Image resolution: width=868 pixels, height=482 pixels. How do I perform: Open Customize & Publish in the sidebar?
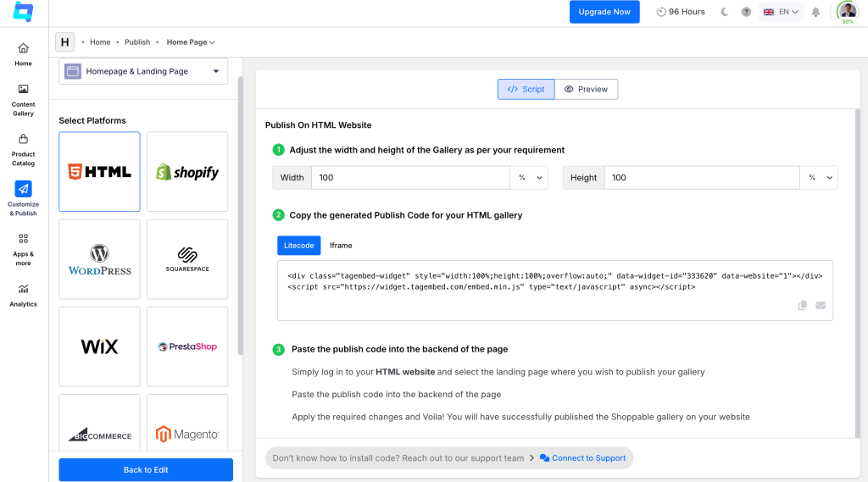(x=23, y=198)
